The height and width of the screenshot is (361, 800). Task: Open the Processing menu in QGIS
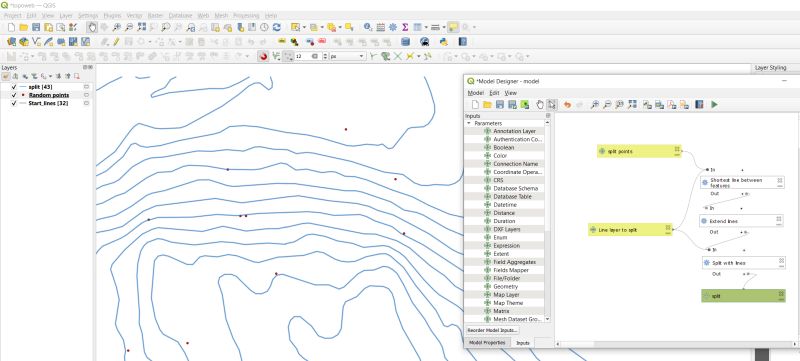pyautogui.click(x=246, y=16)
